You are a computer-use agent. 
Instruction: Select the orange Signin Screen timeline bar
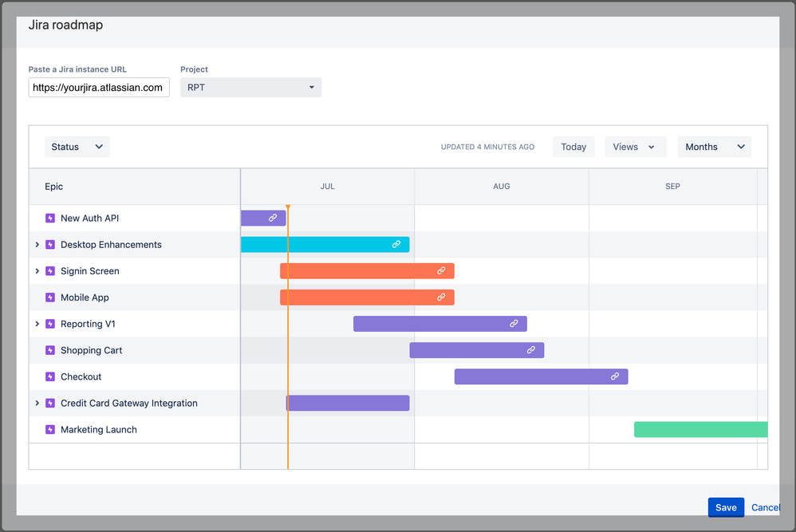(367, 270)
